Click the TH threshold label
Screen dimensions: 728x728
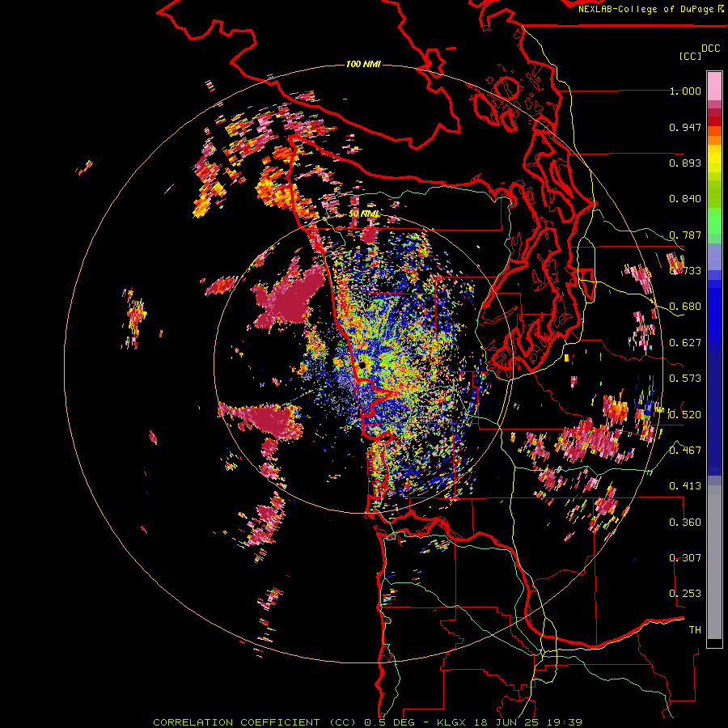(695, 630)
